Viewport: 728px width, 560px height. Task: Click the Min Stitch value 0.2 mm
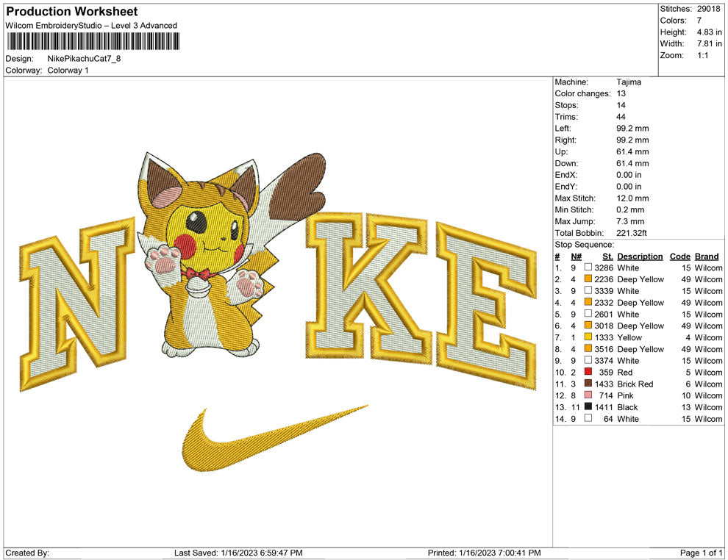pos(630,209)
